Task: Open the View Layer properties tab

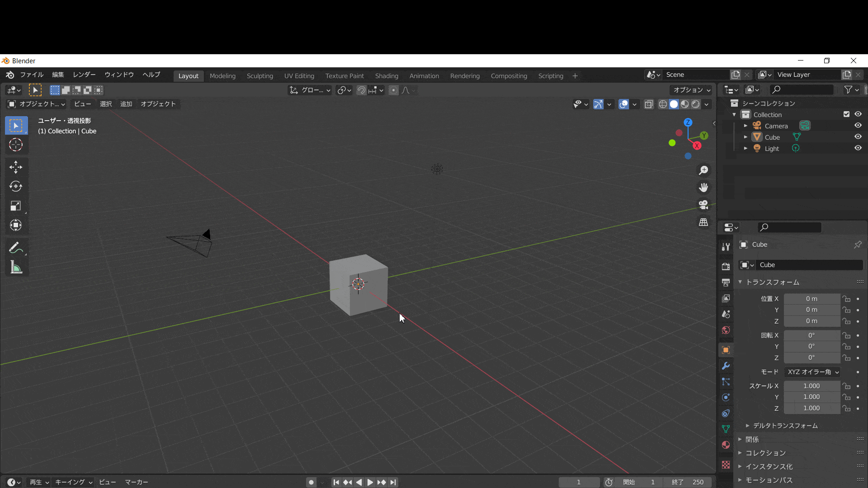Action: pos(726,298)
